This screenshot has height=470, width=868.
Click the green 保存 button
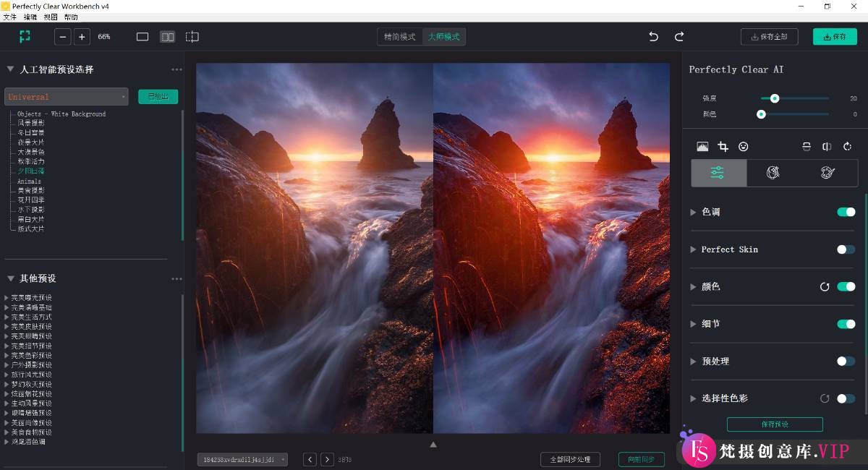[x=835, y=36]
